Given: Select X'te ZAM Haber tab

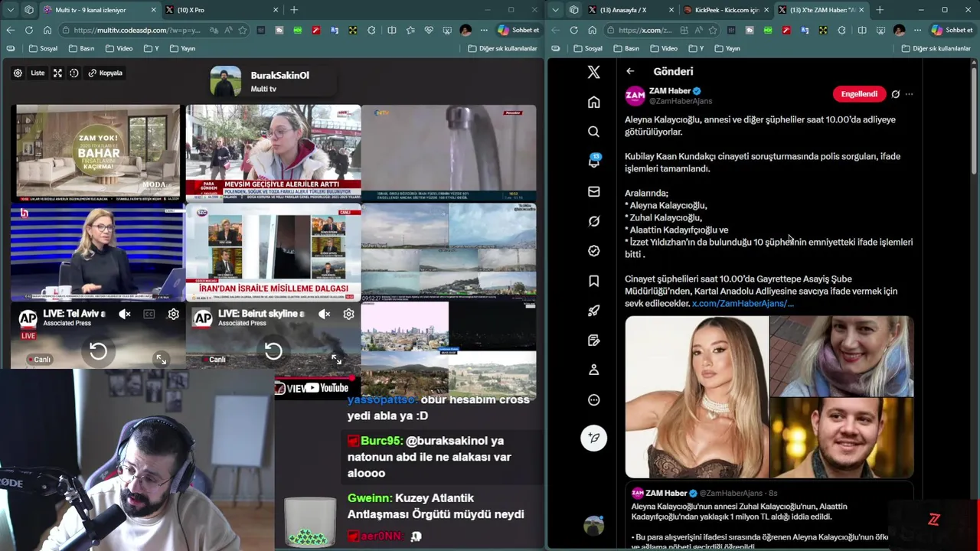Looking at the screenshot, I should [821, 10].
